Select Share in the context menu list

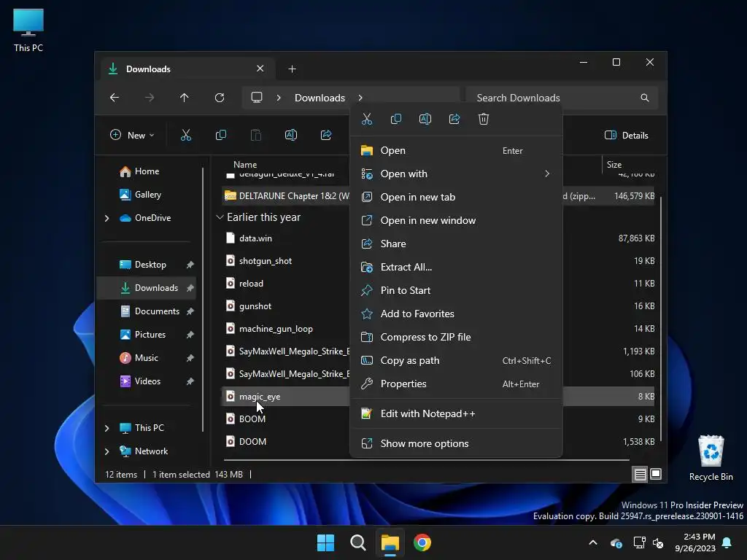456,244
